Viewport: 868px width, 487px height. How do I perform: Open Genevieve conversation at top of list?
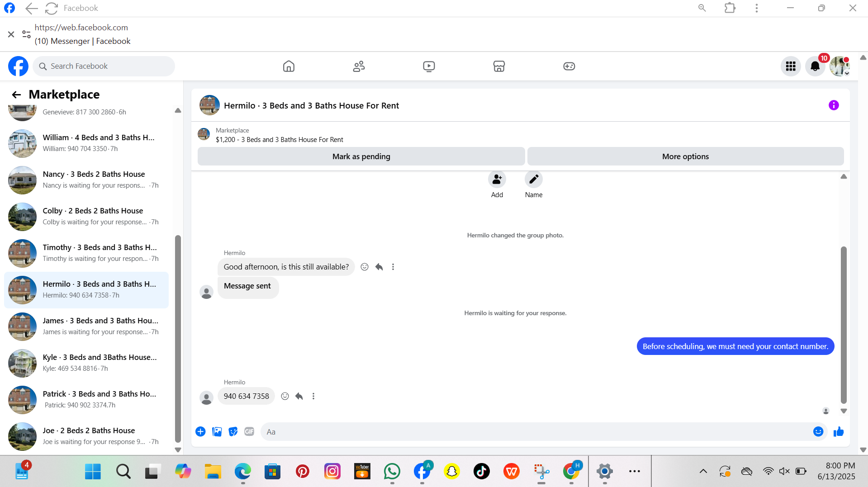pyautogui.click(x=87, y=112)
